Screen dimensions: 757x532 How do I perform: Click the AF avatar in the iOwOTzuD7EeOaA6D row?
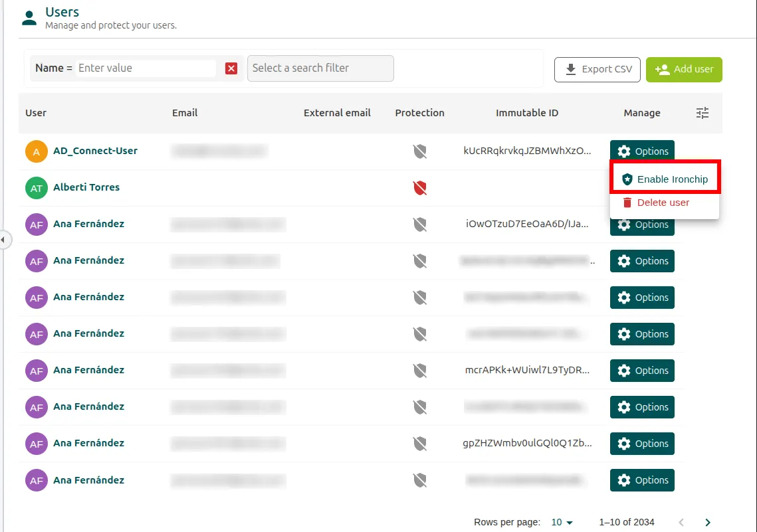pyautogui.click(x=36, y=224)
